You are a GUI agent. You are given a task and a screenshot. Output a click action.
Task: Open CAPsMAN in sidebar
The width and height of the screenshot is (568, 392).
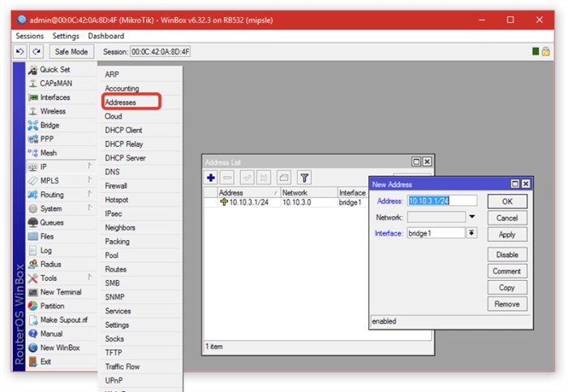(62, 84)
